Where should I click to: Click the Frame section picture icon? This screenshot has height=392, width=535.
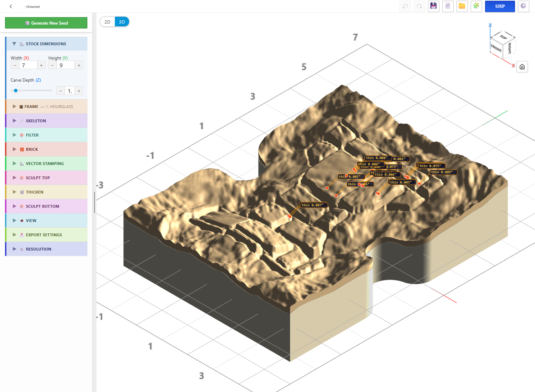(x=21, y=107)
